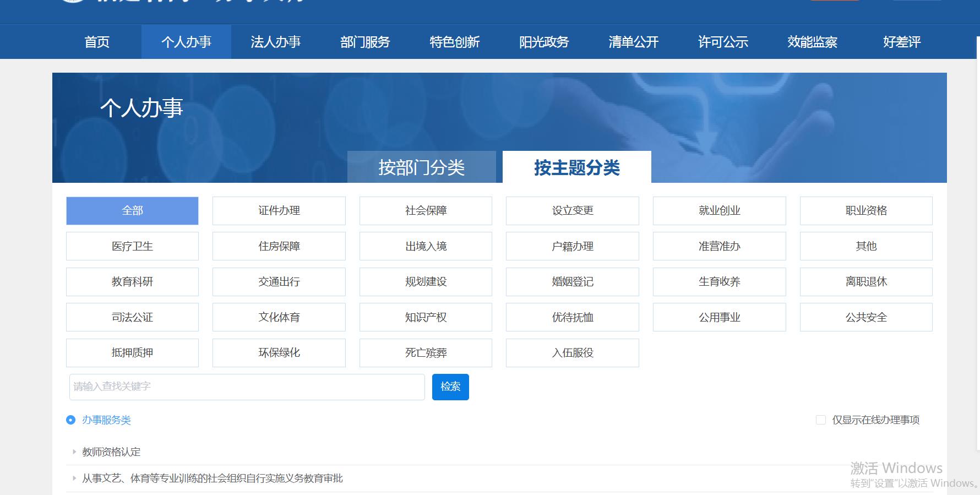Viewport: 980px width, 495px height.
Task: Filter by 规划建设 category
Action: click(x=426, y=282)
